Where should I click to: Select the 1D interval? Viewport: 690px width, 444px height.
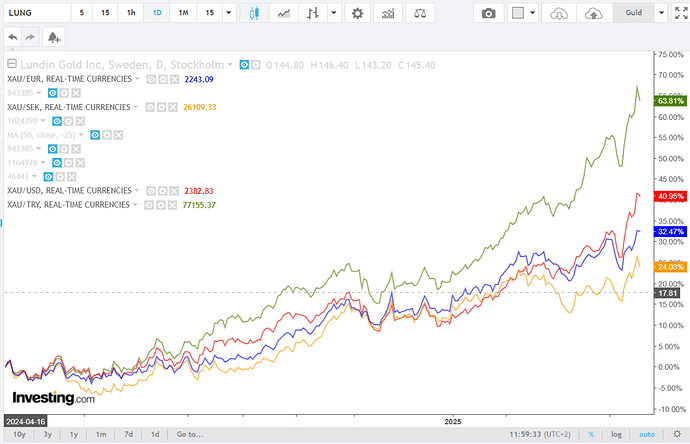(x=157, y=13)
